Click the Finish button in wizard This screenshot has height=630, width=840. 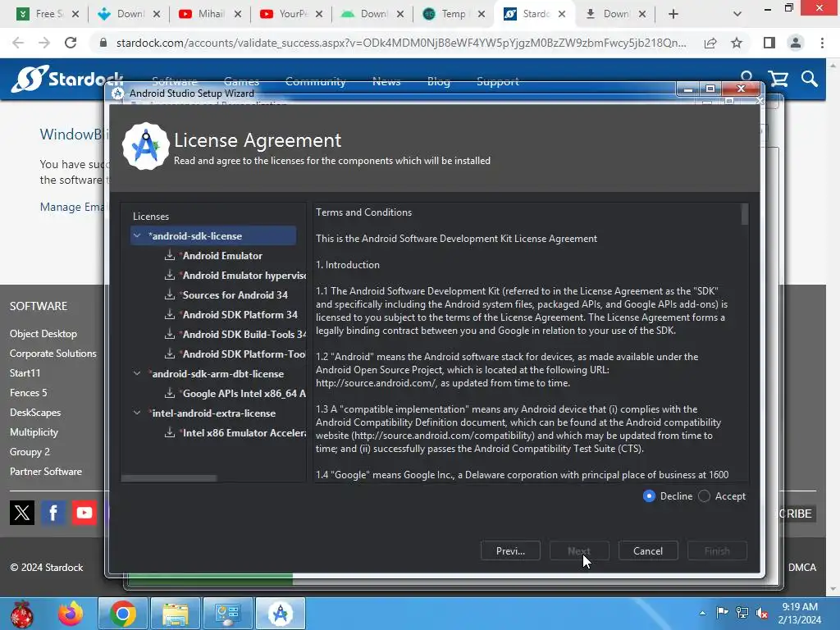tap(717, 550)
